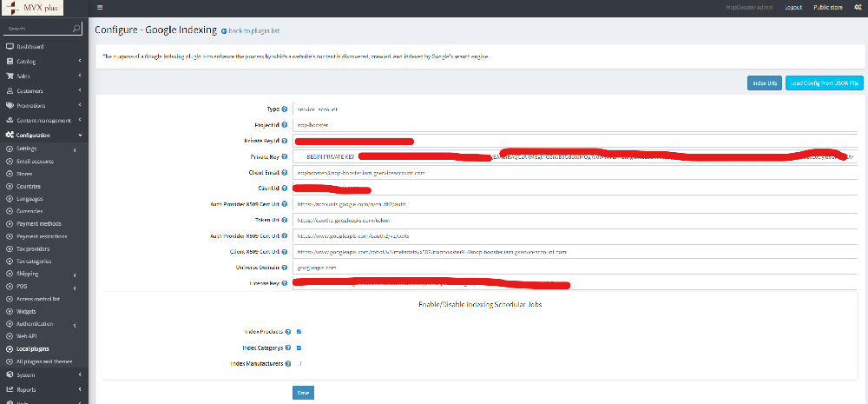Expand the Customers menu arrow
868x404 pixels.
[80, 91]
